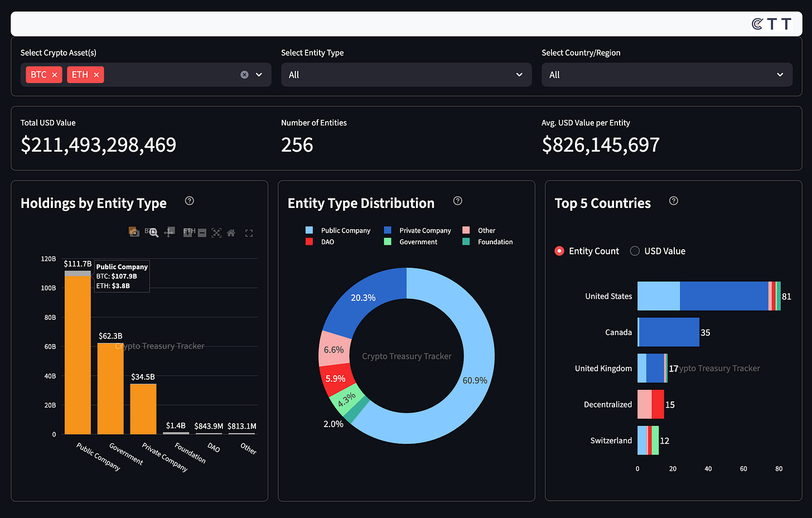Clear all selected crypto assets

pos(244,74)
